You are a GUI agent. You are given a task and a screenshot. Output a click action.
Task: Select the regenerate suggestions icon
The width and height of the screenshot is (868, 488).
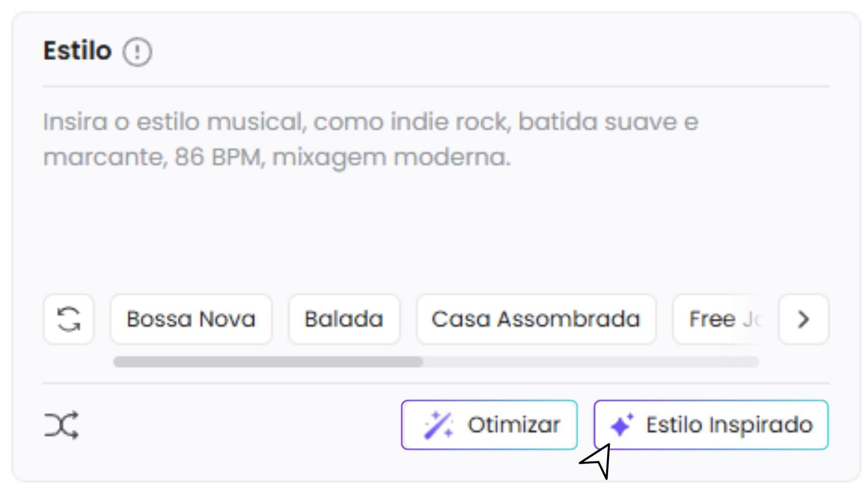coord(69,319)
